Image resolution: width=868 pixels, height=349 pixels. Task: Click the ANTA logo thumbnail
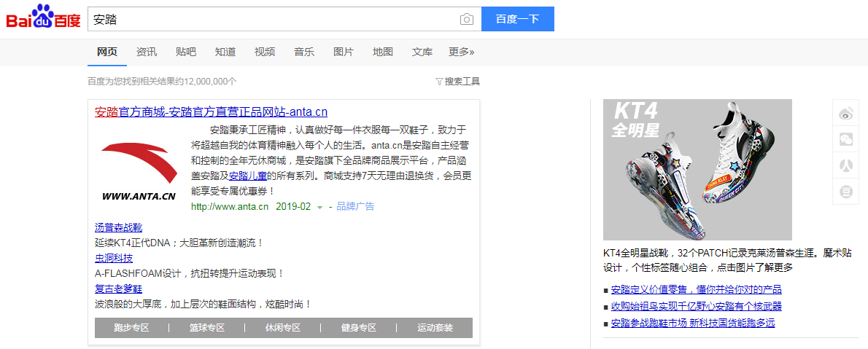coord(139,169)
